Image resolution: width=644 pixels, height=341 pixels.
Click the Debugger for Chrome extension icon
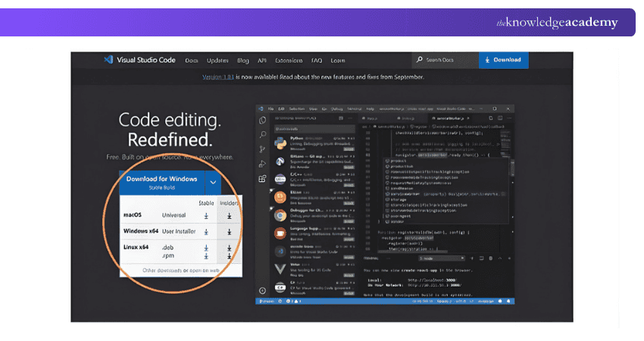point(280,216)
